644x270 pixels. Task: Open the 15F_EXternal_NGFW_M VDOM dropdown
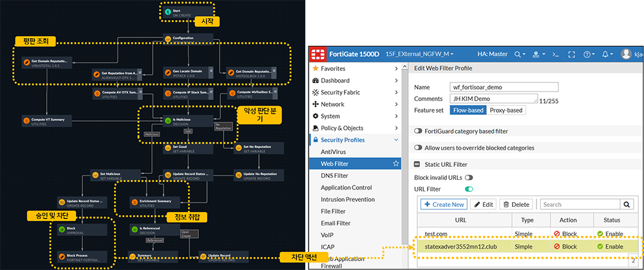(x=419, y=54)
